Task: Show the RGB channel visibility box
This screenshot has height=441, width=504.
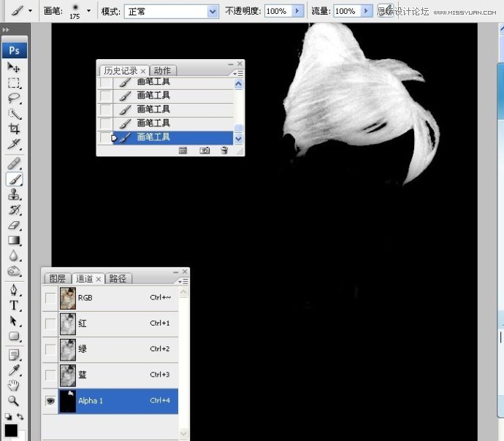Action: coord(50,298)
